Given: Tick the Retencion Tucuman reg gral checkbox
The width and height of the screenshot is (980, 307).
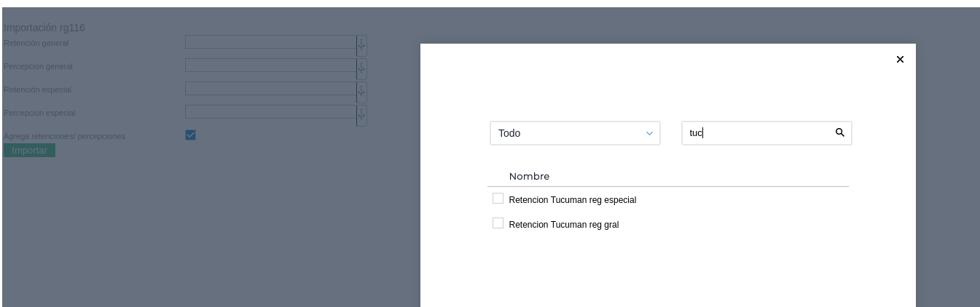Looking at the screenshot, I should click(x=498, y=223).
